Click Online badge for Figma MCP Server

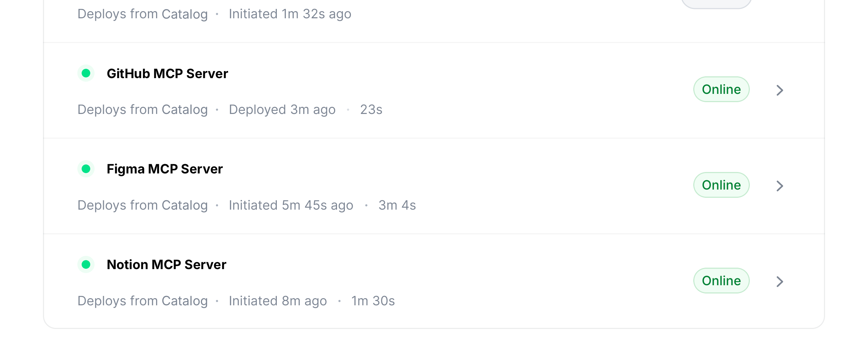click(x=721, y=185)
